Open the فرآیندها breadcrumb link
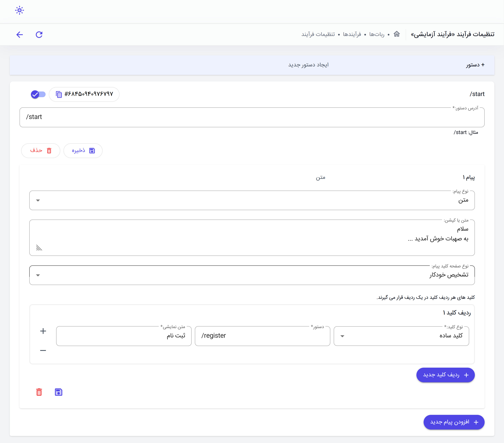Viewport: 504px width, 443px height. tap(352, 34)
